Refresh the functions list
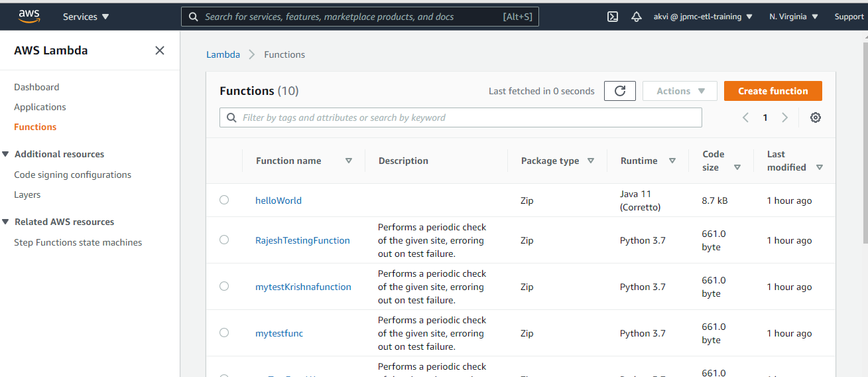868x377 pixels. click(x=620, y=91)
